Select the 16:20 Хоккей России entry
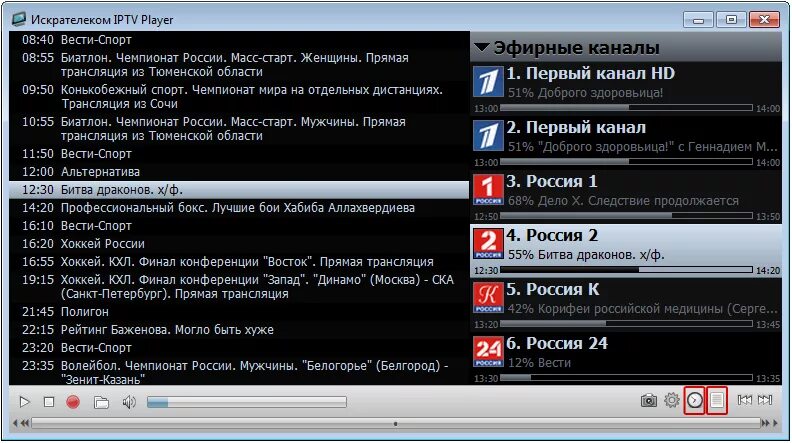Image resolution: width=792 pixels, height=443 pixels. [x=239, y=244]
